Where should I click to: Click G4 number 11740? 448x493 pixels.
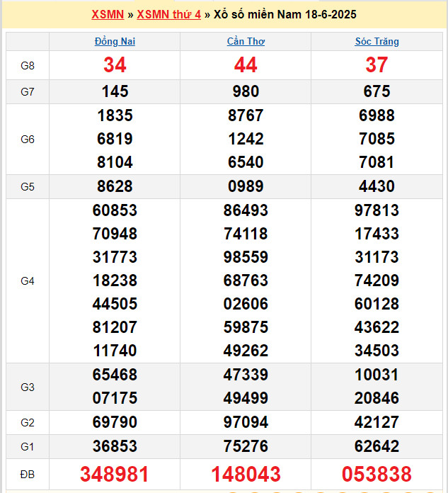tap(115, 351)
